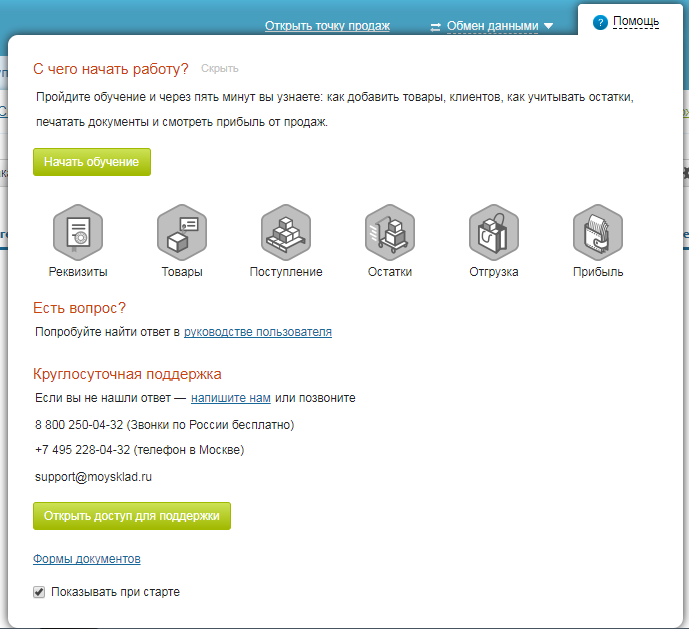Click the Прибыль money icon
This screenshot has width=689, height=629.
pos(598,232)
